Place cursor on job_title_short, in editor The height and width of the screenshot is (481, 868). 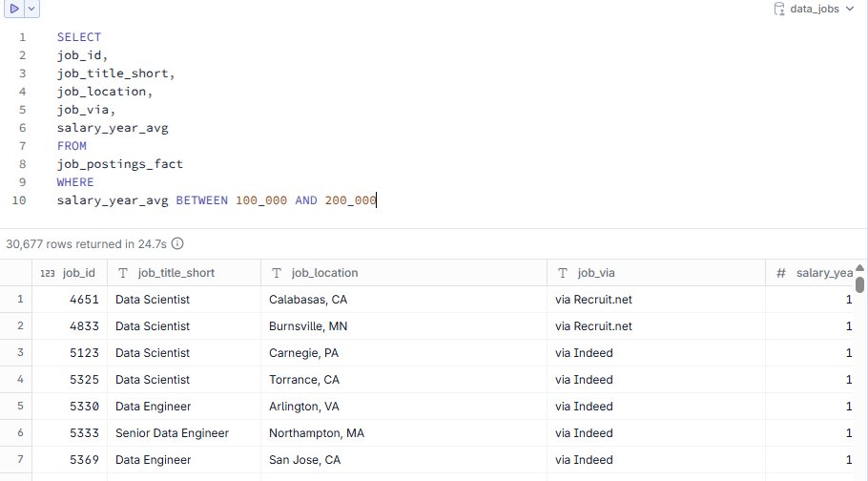coord(115,73)
